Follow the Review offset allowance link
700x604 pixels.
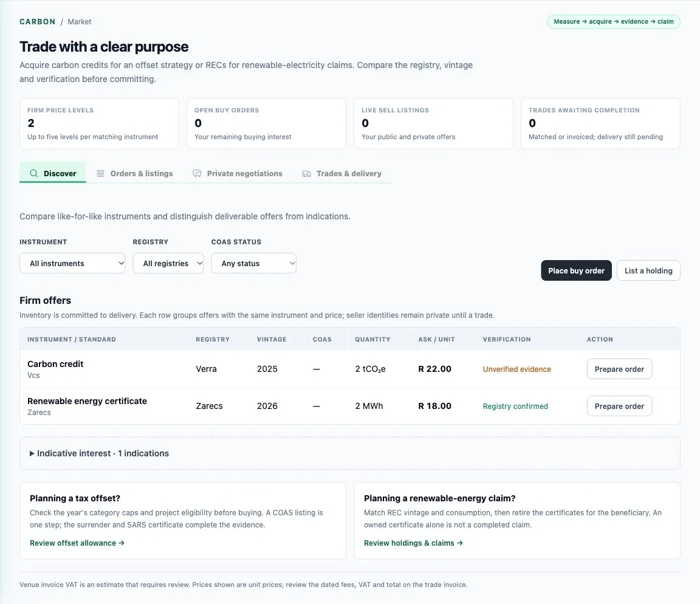77,543
